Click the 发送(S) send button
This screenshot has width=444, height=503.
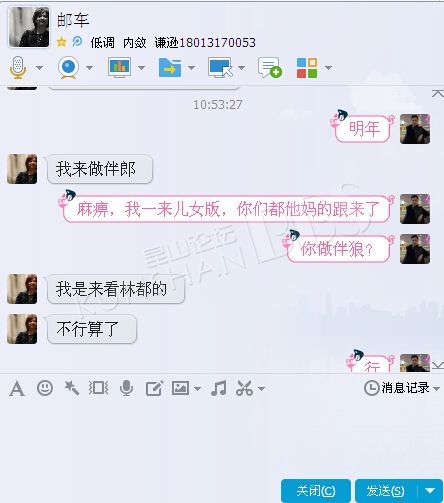pos(386,491)
